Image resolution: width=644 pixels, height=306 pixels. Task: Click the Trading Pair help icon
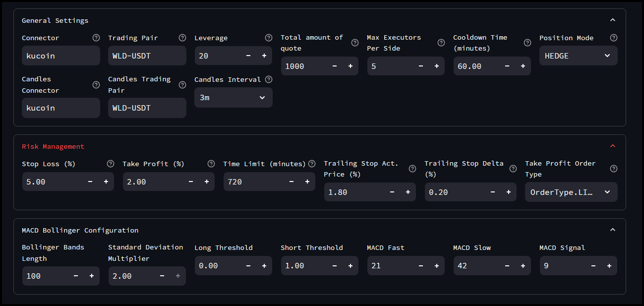[182, 37]
